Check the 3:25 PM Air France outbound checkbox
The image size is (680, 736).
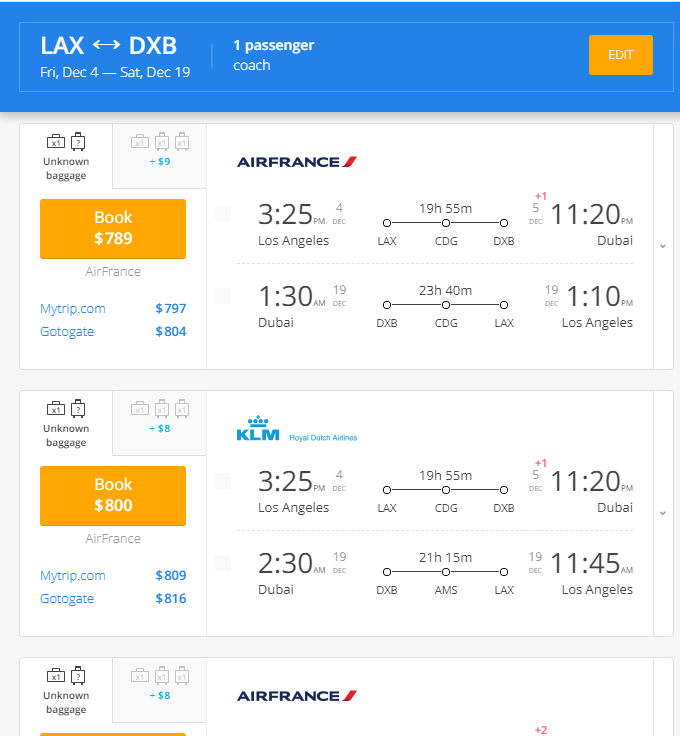(223, 214)
